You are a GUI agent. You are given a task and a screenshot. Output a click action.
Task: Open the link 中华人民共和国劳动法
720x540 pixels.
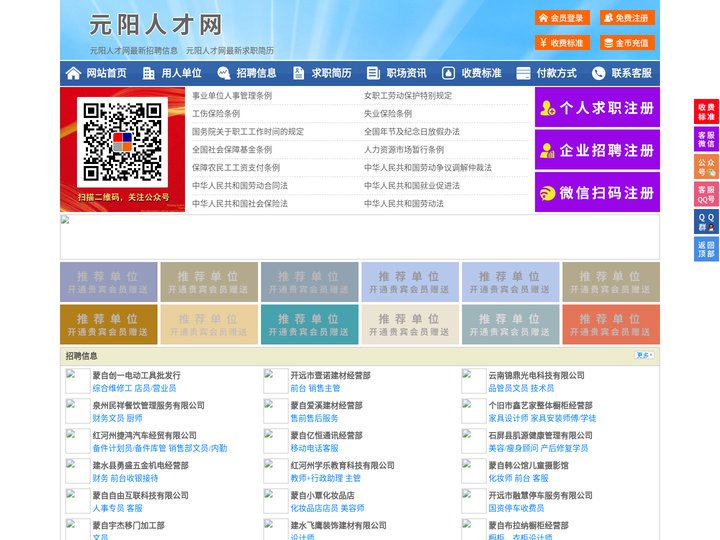(x=404, y=203)
